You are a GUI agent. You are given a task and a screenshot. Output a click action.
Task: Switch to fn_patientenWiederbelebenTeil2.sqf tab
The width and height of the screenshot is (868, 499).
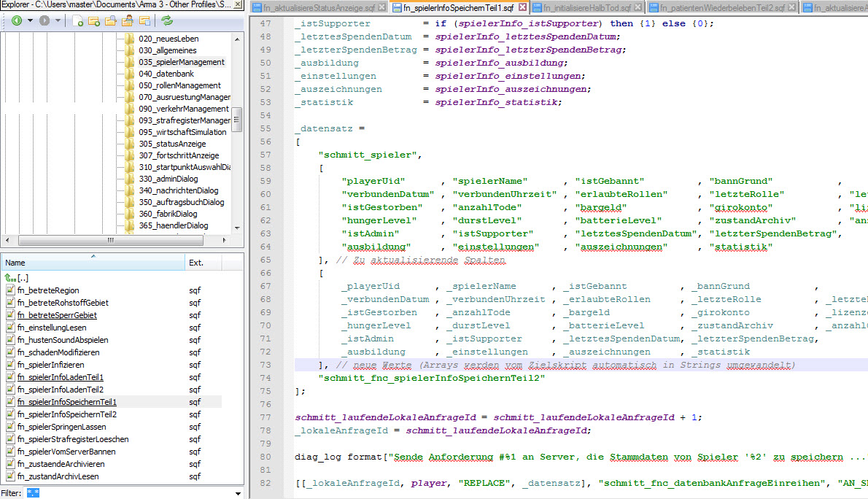(x=722, y=8)
